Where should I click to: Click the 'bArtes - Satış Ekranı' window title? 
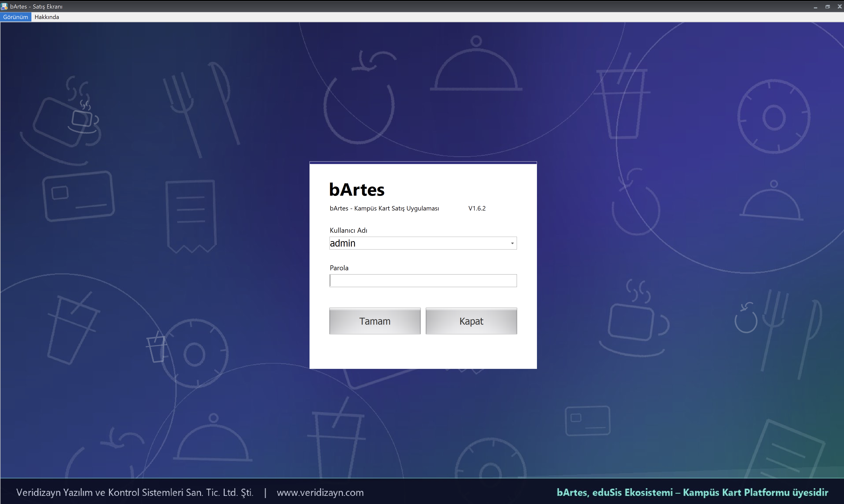pyautogui.click(x=36, y=6)
